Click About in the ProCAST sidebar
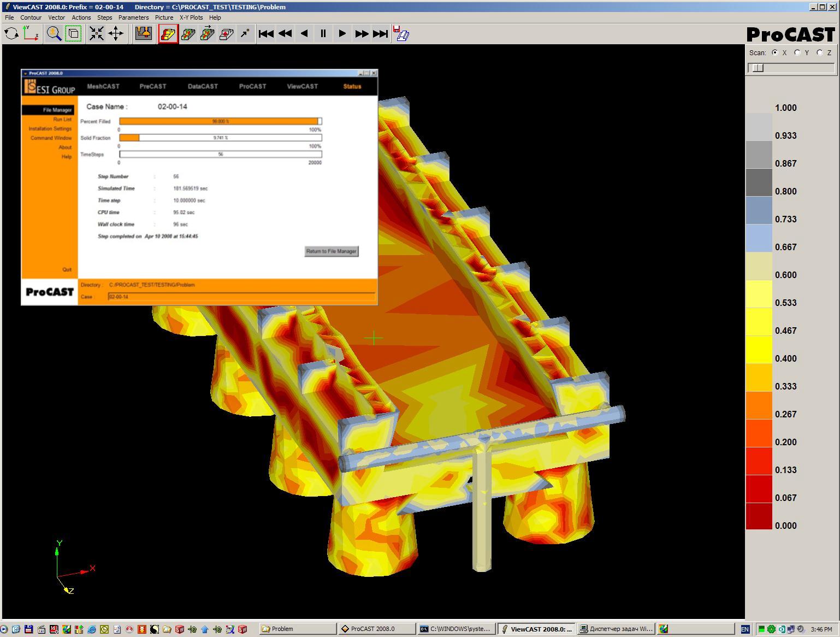 click(x=65, y=147)
